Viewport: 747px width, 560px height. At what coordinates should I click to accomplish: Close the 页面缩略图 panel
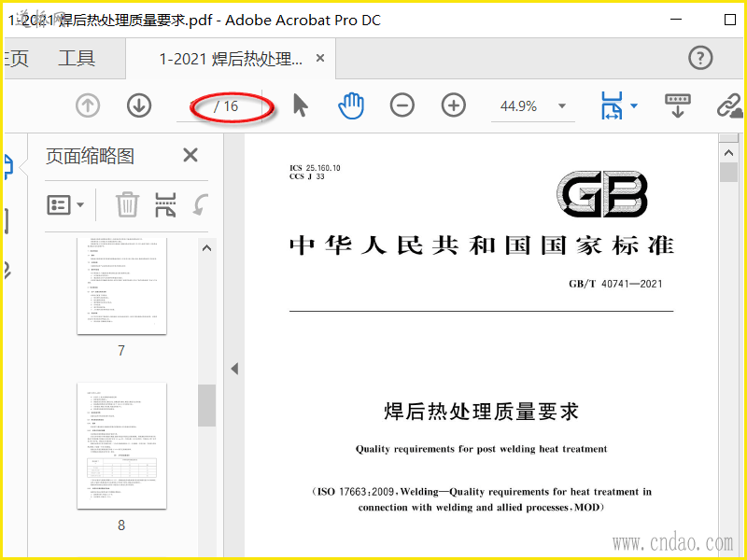point(190,155)
